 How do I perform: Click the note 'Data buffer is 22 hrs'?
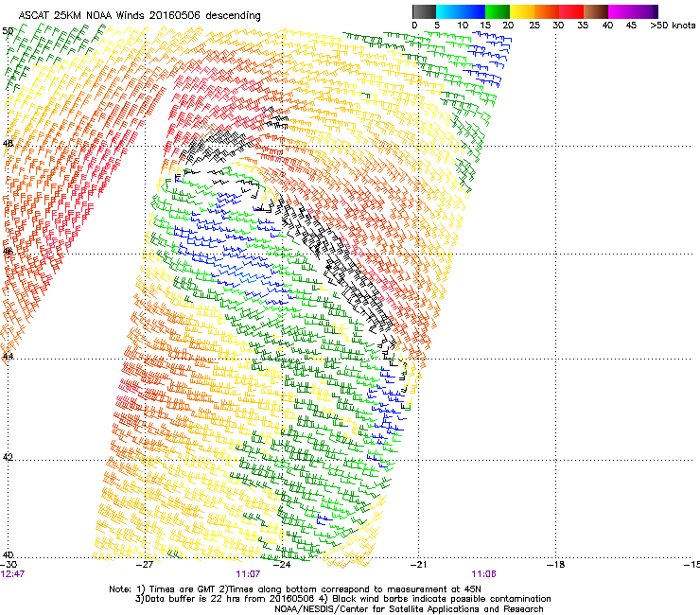pos(185,599)
